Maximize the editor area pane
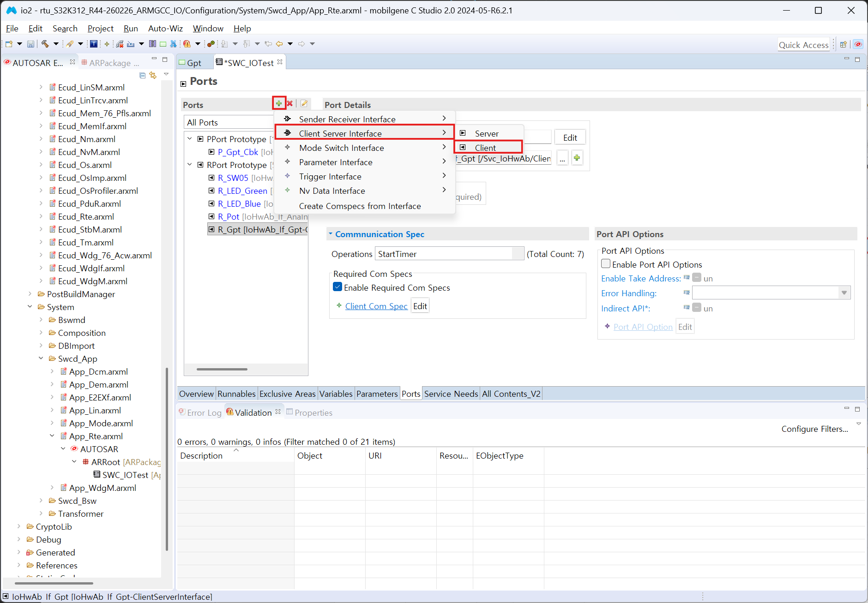The width and height of the screenshot is (868, 603). point(857,60)
